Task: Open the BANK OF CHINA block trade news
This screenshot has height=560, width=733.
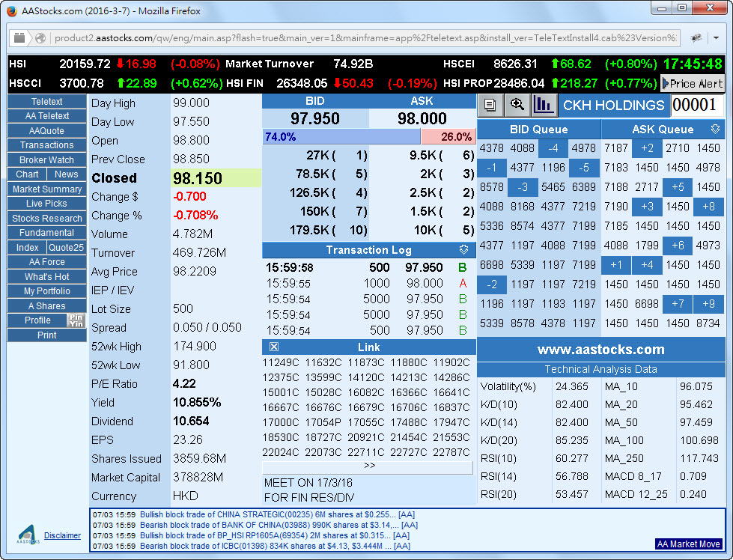Action: click(x=279, y=526)
